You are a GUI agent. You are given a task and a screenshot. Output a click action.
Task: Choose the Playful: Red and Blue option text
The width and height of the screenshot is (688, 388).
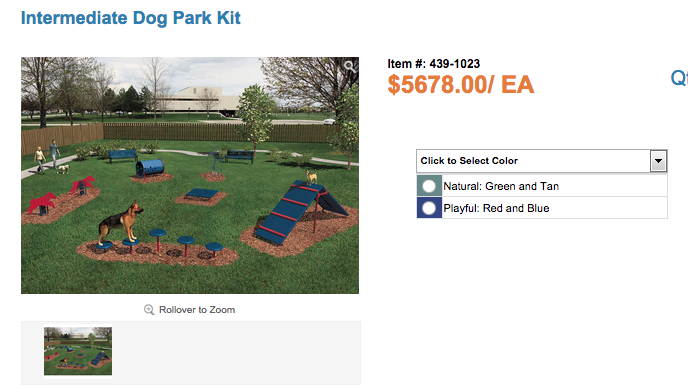[496, 208]
